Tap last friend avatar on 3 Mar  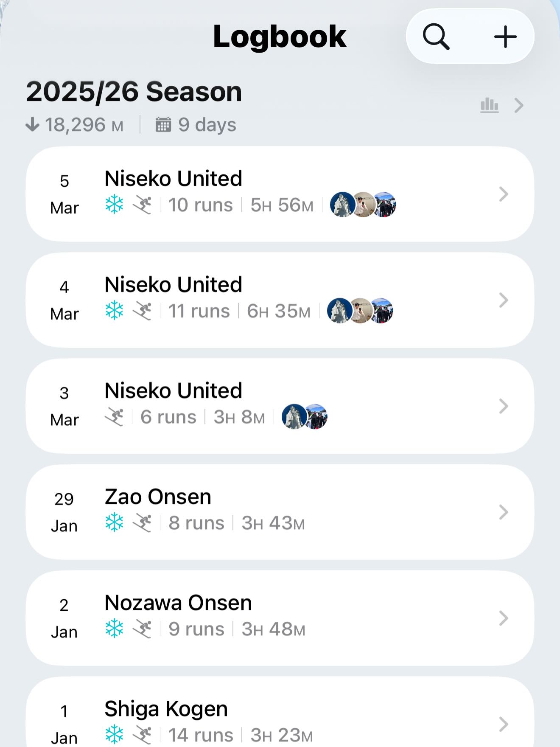tap(316, 417)
